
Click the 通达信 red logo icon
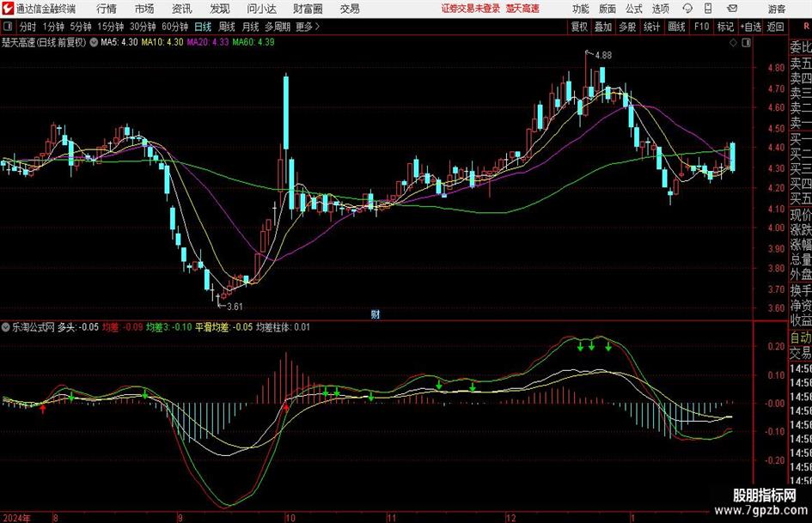[8, 9]
